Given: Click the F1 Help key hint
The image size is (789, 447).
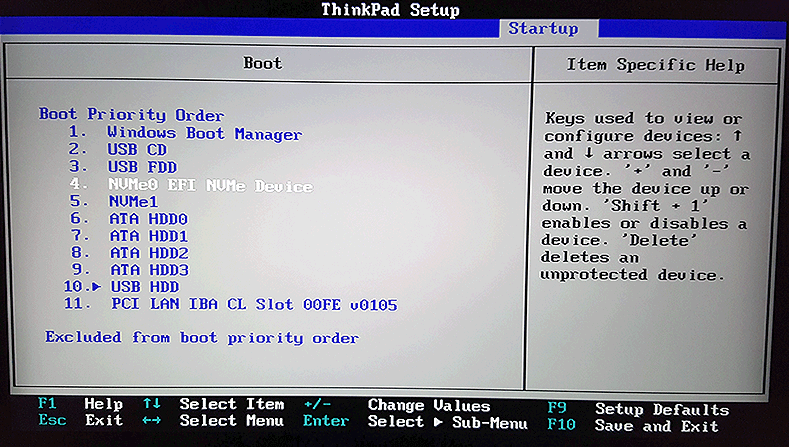Looking at the screenshot, I should click(x=81, y=404).
